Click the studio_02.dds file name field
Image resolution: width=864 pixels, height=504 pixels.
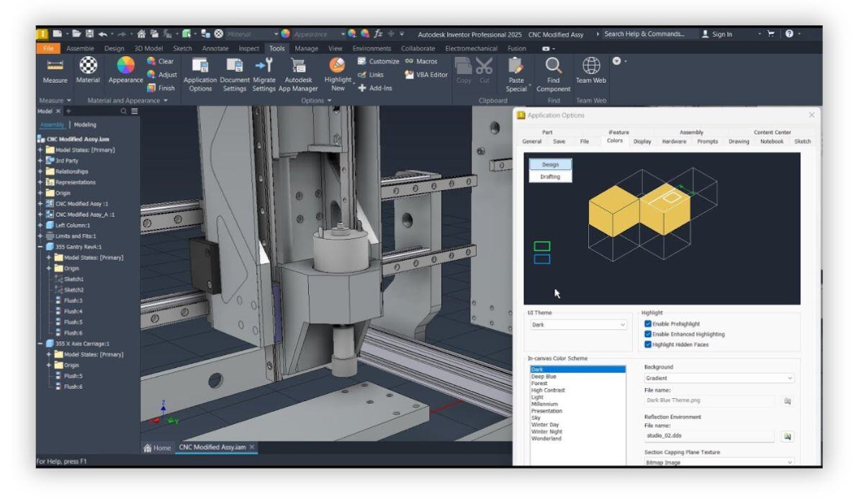point(709,436)
